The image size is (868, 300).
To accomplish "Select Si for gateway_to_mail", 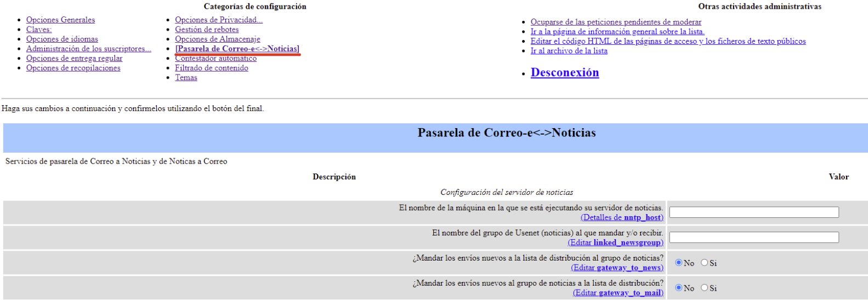I will click(x=705, y=288).
